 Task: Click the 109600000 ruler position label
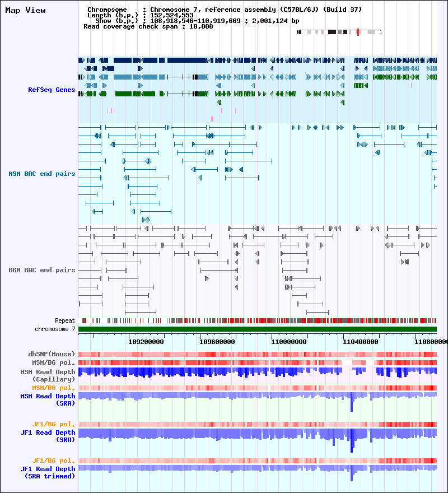click(x=217, y=342)
